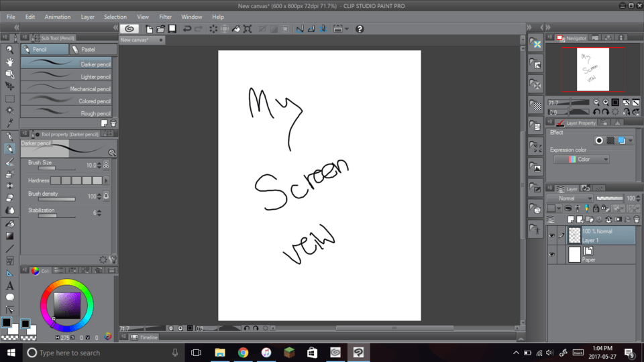
Task: Select the Hand move tool
Action: pos(9,62)
